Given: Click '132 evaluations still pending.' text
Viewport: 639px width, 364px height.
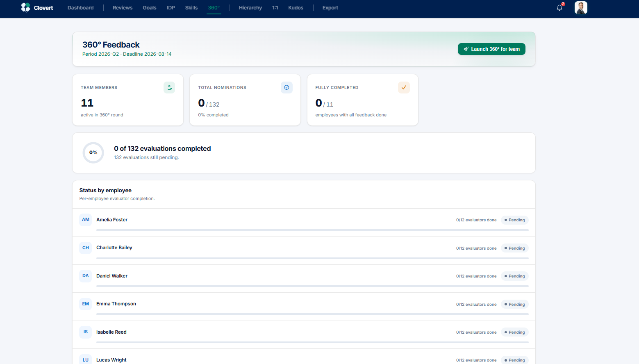Looking at the screenshot, I should (146, 157).
